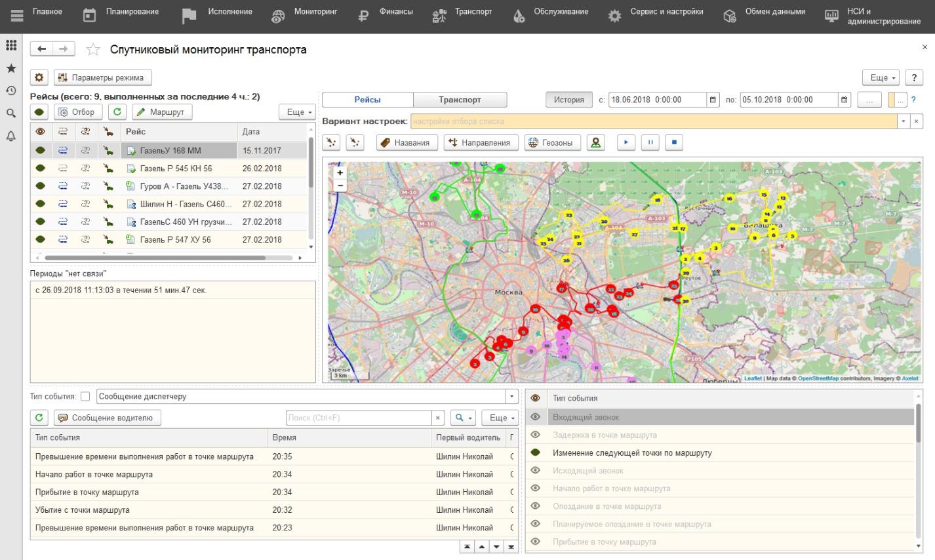Zoom in the map with plus button
The image size is (935, 560).
tap(340, 173)
